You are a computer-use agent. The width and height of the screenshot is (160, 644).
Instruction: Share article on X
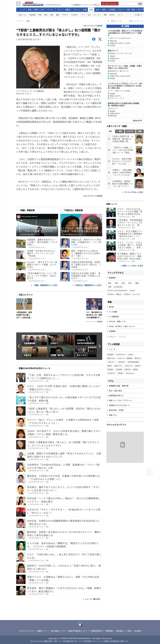(100, 39)
